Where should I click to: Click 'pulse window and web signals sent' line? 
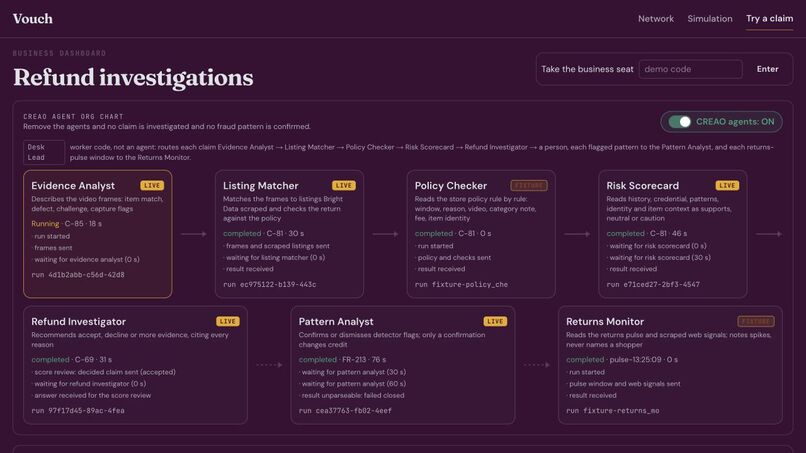624,384
